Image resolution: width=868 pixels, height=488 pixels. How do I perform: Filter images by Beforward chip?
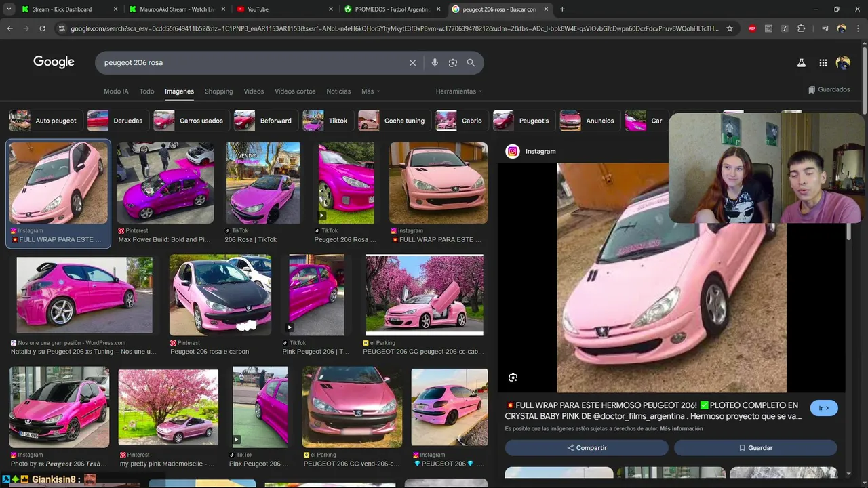coord(266,121)
